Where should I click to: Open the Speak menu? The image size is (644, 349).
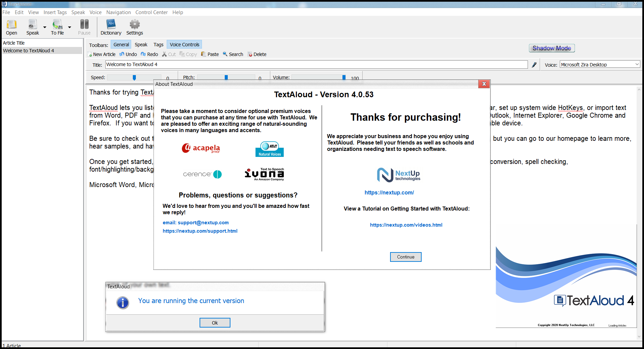78,12
